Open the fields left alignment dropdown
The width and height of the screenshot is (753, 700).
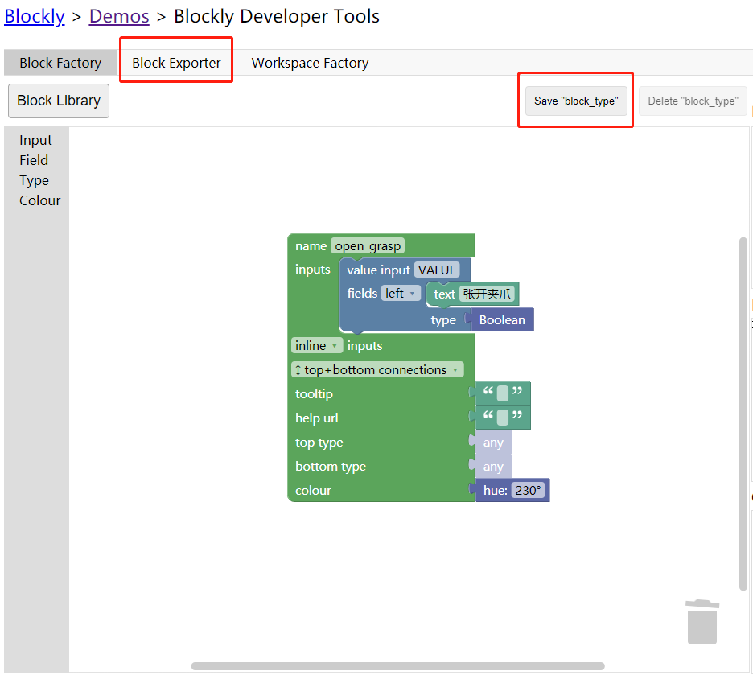[401, 294]
